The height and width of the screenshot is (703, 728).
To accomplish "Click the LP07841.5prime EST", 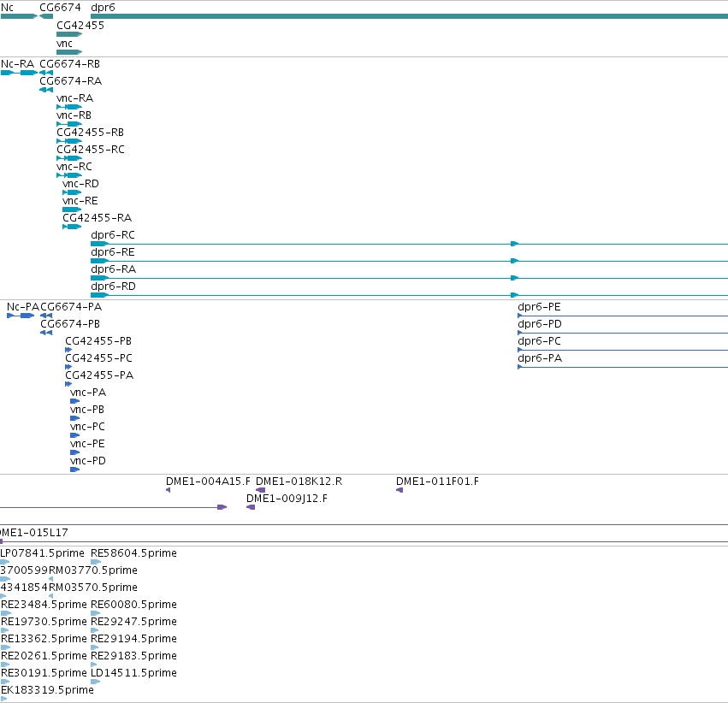I will 4,562.
